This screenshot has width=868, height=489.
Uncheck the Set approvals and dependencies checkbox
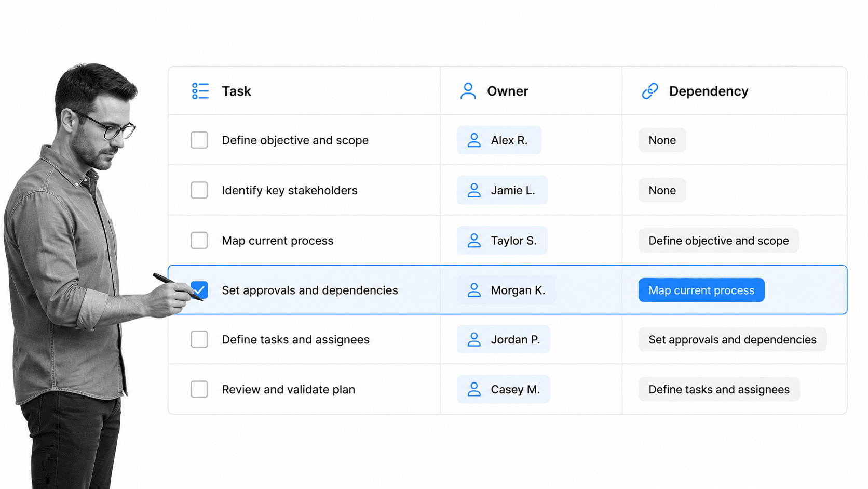(199, 290)
